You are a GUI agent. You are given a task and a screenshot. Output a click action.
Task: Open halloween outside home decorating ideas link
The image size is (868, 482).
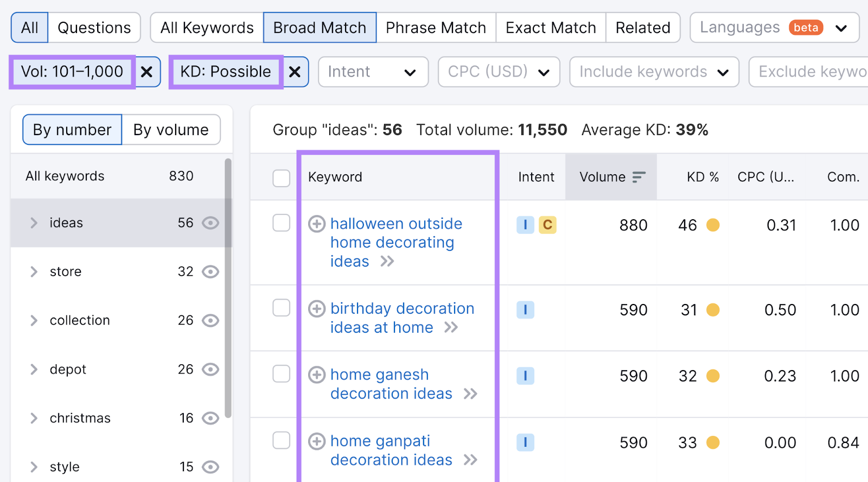coord(396,243)
